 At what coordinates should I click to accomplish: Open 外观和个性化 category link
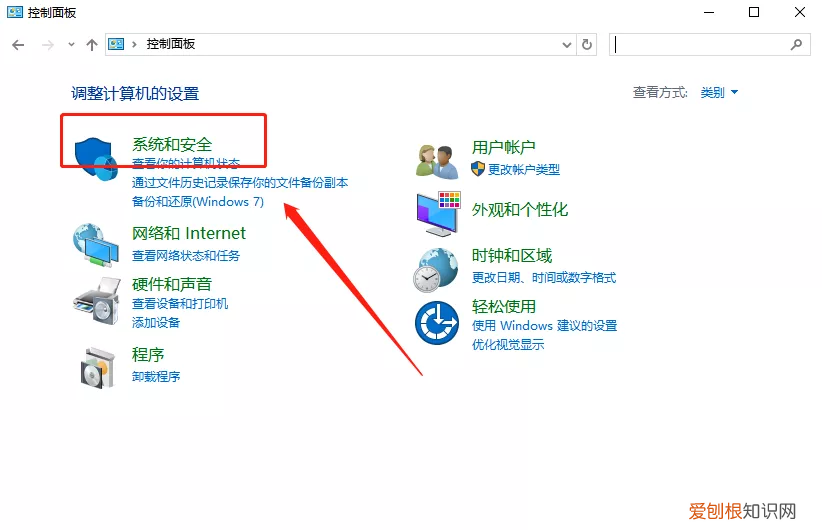pos(520,210)
